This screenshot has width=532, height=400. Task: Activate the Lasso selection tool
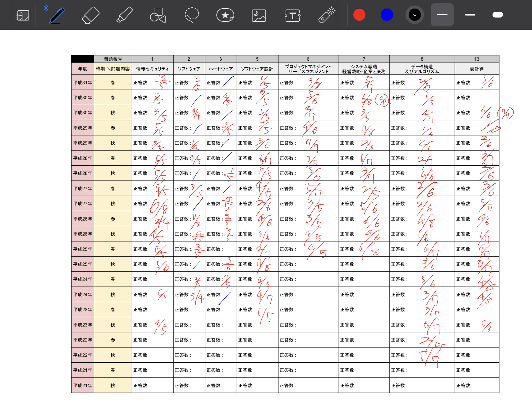(x=192, y=15)
